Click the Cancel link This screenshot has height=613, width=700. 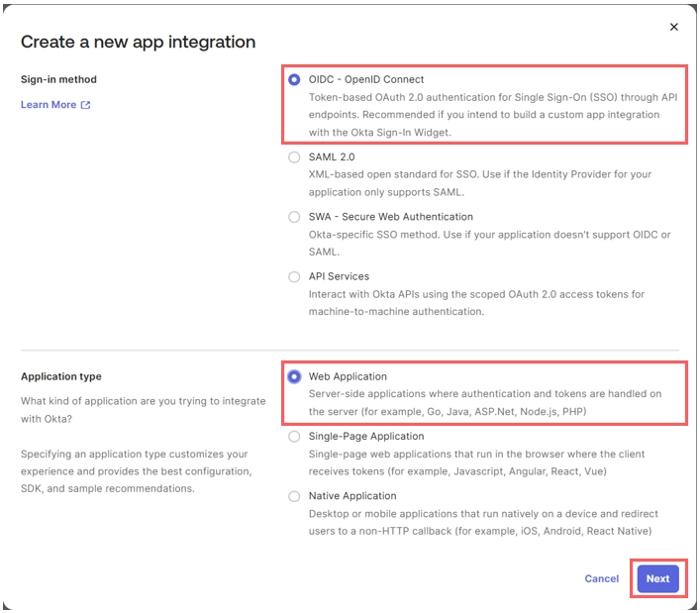(601, 578)
